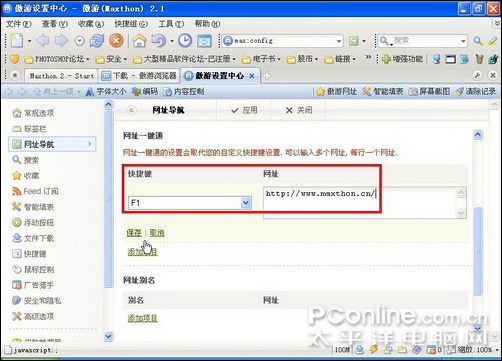The height and width of the screenshot is (361, 502).
Task: Click the 取消 cancel link
Action: (157, 233)
